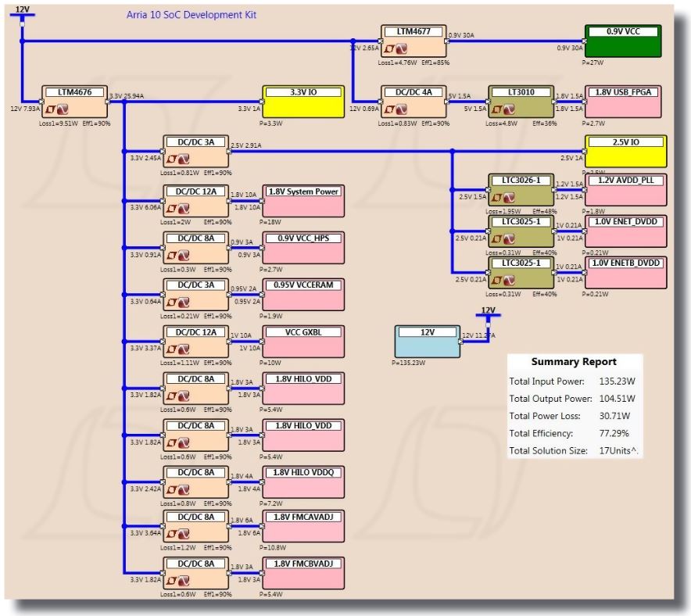Select the 1.0V ENET_DVDD load block
The width and height of the screenshot is (691, 616).
tap(622, 232)
